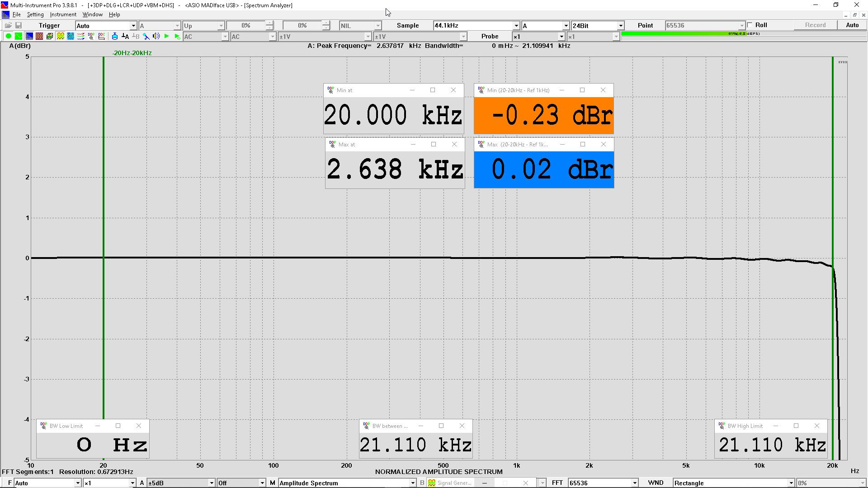Close the Min at readout window
868x488 pixels.
pyautogui.click(x=453, y=90)
